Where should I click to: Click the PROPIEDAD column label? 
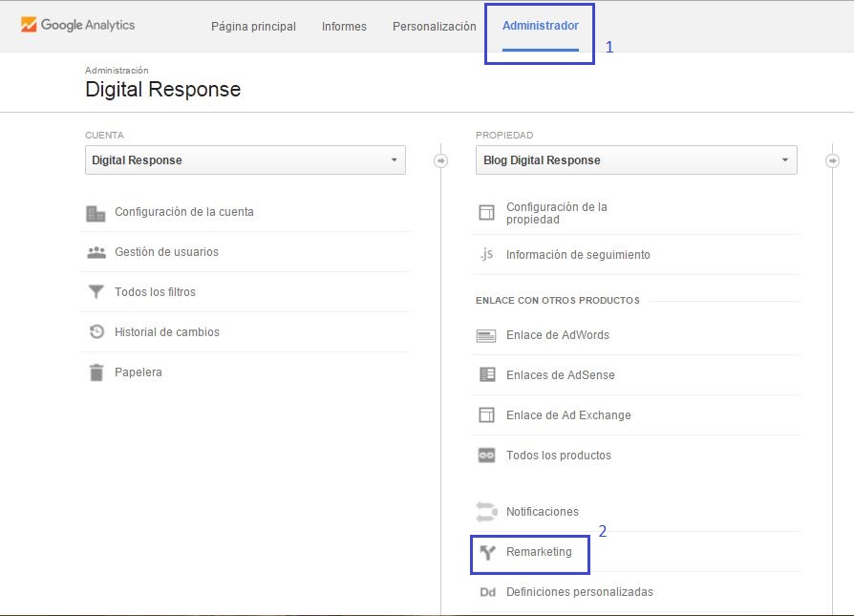[504, 135]
